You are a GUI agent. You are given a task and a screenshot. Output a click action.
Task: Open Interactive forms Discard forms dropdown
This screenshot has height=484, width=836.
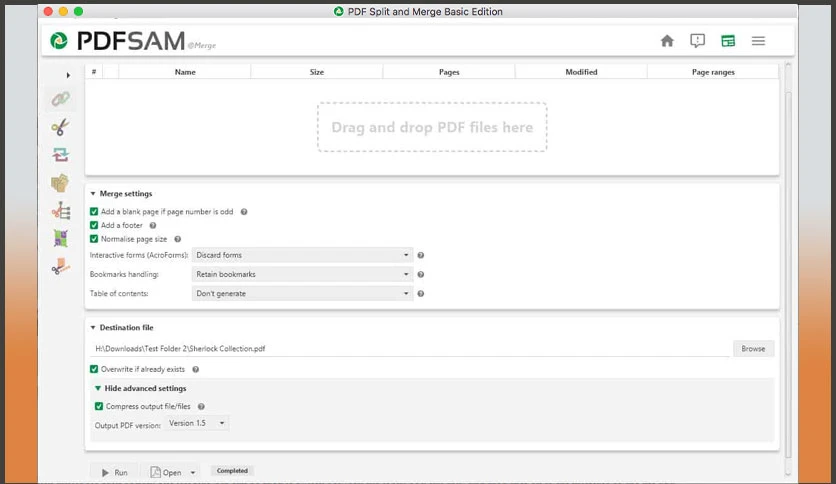(x=302, y=255)
